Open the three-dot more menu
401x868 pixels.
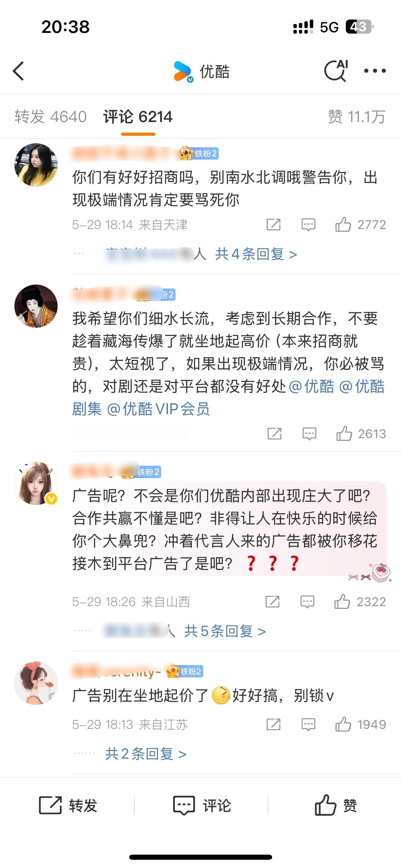click(375, 71)
